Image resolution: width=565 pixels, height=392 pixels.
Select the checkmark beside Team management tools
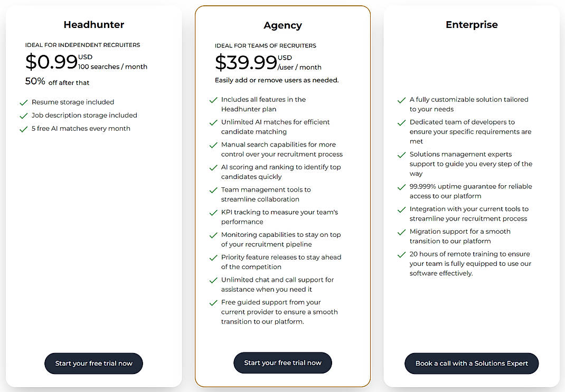pos(213,189)
